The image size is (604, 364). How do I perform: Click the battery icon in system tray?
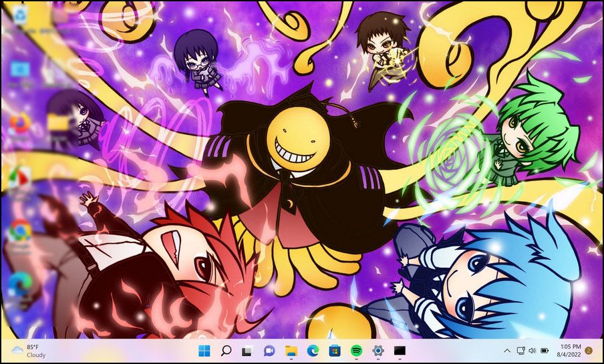tap(545, 351)
